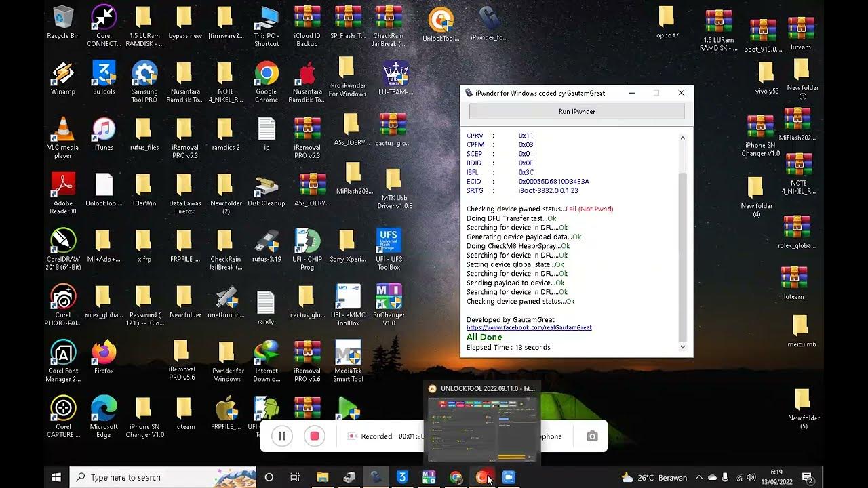
Task: Launch UFI - eMMC ToolBox
Action: pos(348,305)
